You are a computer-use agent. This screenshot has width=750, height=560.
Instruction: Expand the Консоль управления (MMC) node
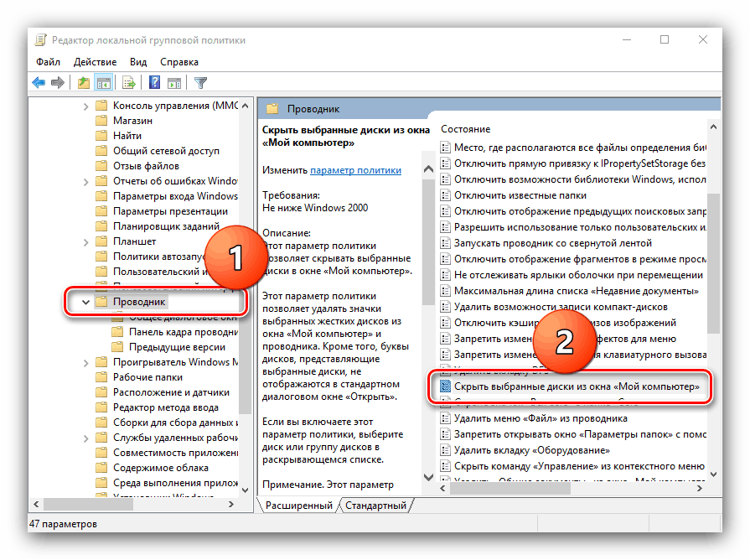pyautogui.click(x=86, y=106)
